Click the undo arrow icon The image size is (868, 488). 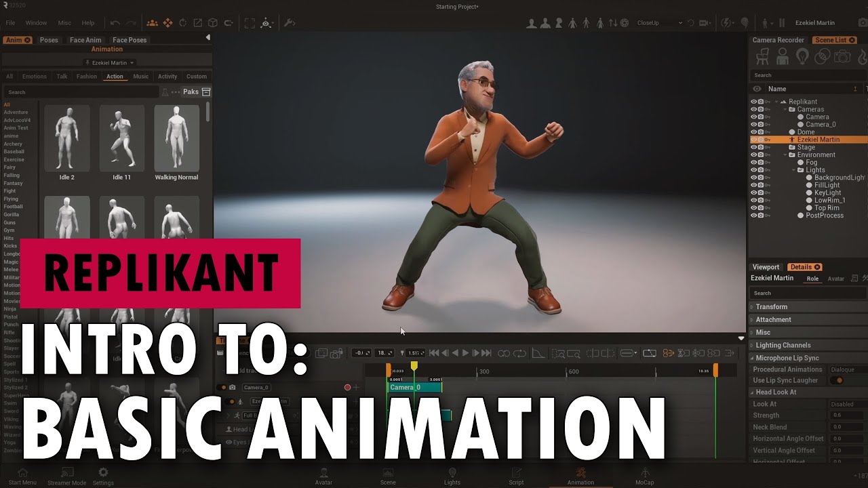coord(115,23)
